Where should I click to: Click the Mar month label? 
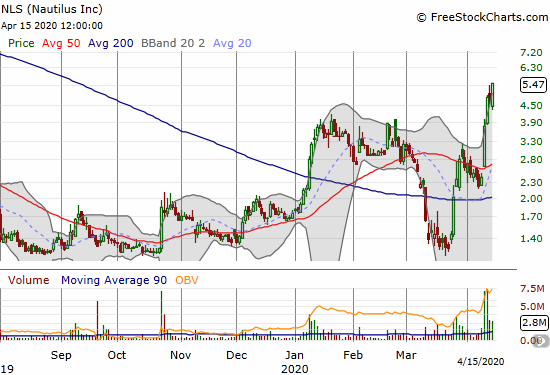[406, 355]
